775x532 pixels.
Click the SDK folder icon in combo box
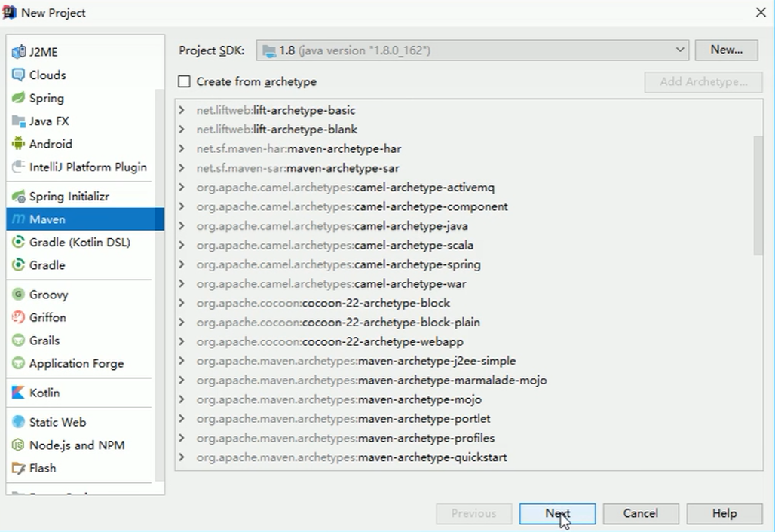(x=269, y=50)
